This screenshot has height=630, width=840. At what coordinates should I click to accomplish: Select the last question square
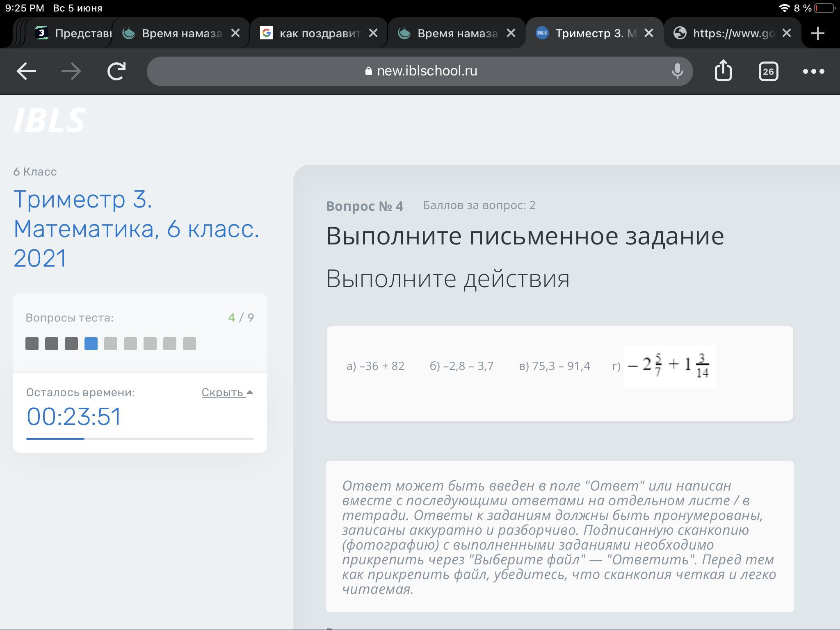coord(189,344)
